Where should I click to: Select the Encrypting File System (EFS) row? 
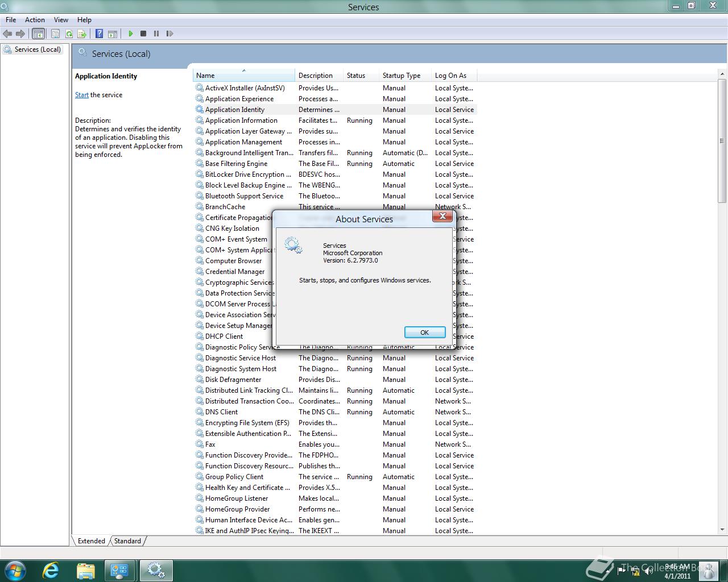click(336, 422)
